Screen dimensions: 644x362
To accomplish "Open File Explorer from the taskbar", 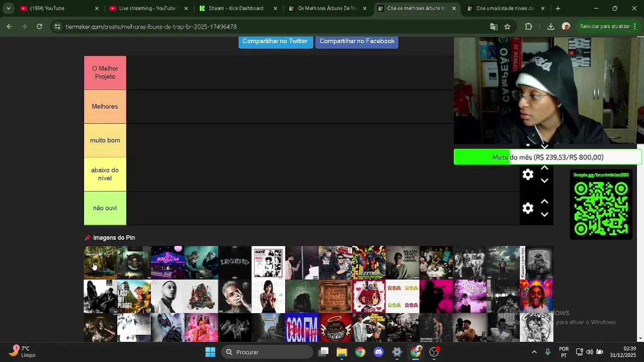I will pyautogui.click(x=342, y=352).
